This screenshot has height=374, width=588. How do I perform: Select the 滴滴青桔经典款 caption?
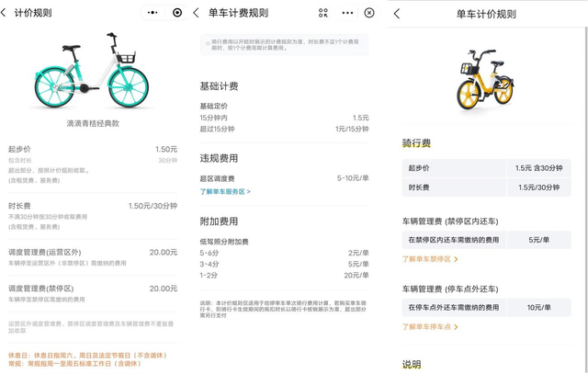[93, 123]
